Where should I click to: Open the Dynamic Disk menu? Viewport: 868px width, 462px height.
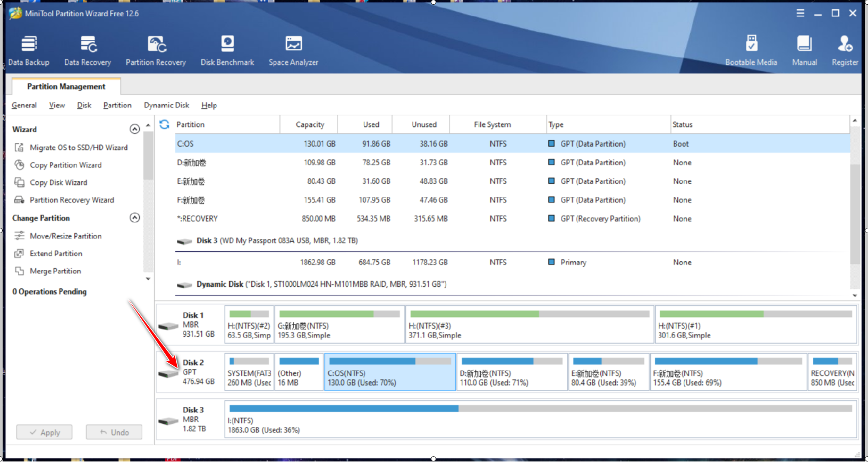pyautogui.click(x=166, y=105)
